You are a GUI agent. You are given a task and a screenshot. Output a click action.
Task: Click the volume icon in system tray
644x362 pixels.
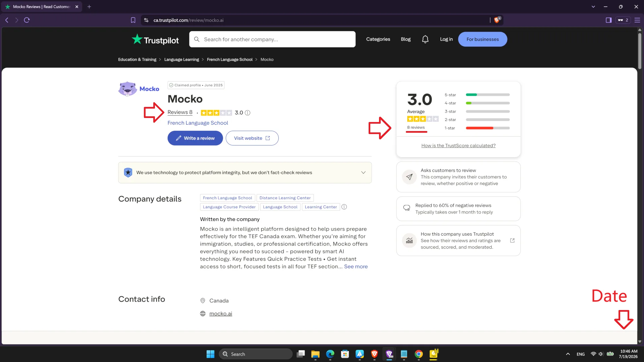click(x=601, y=354)
